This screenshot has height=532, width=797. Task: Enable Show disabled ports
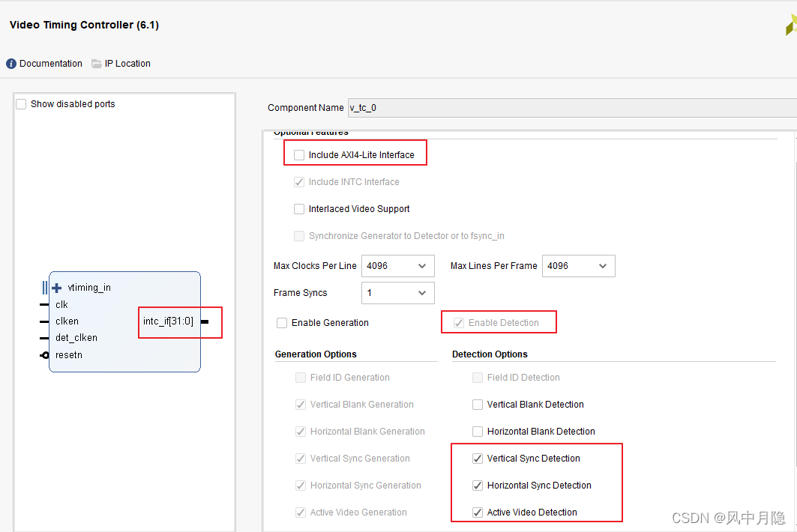[21, 103]
